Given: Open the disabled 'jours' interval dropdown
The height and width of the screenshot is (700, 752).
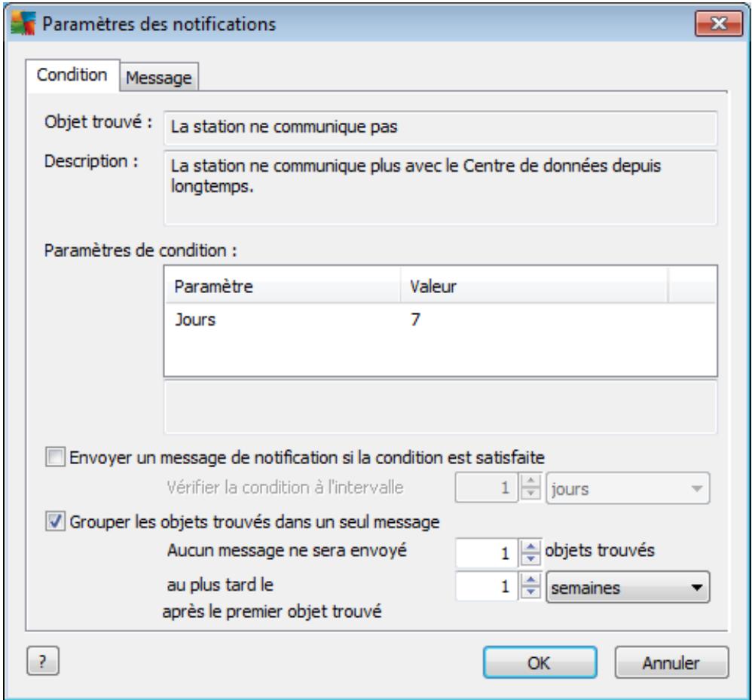Looking at the screenshot, I should tap(628, 488).
